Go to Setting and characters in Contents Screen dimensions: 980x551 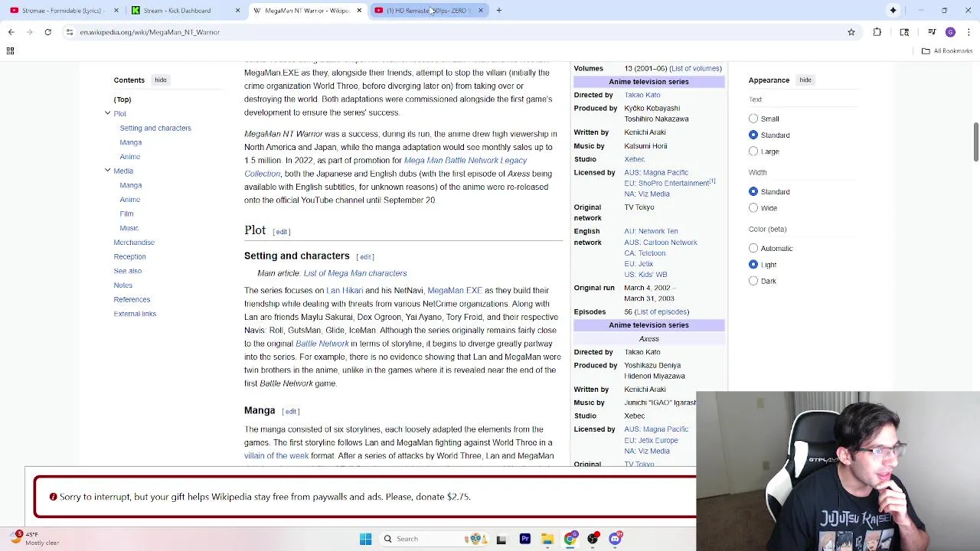pos(155,128)
